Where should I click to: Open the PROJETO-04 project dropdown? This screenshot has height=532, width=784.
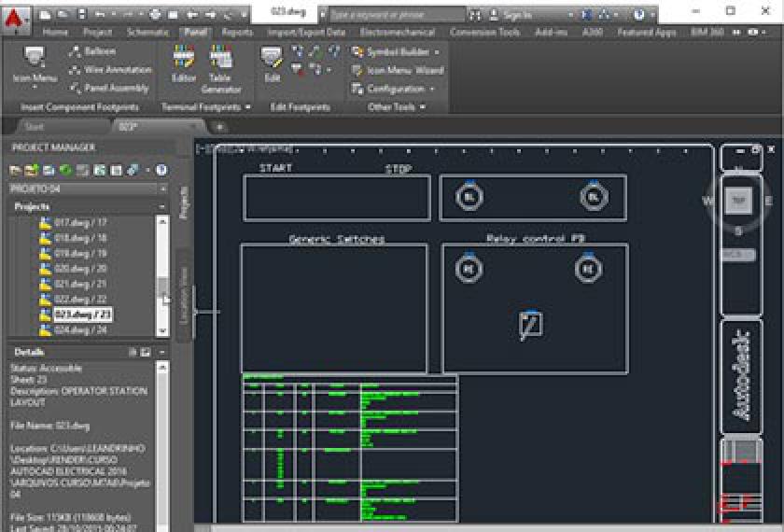[162, 189]
